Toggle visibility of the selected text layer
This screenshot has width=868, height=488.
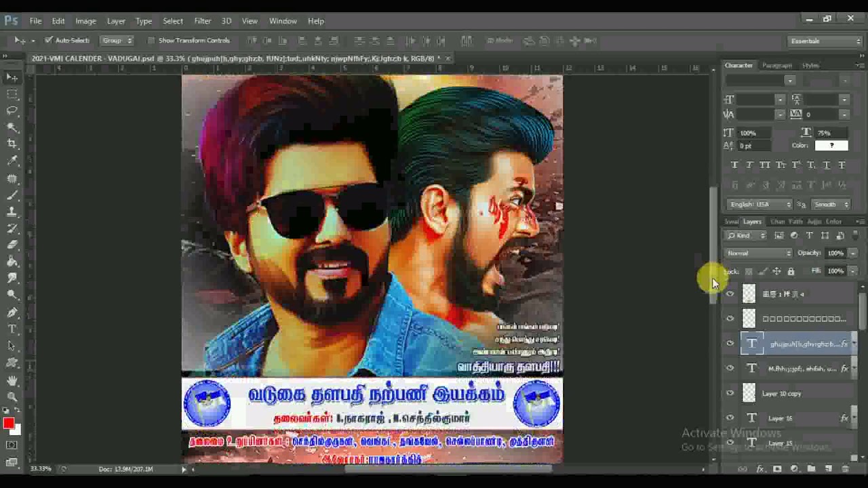click(730, 344)
